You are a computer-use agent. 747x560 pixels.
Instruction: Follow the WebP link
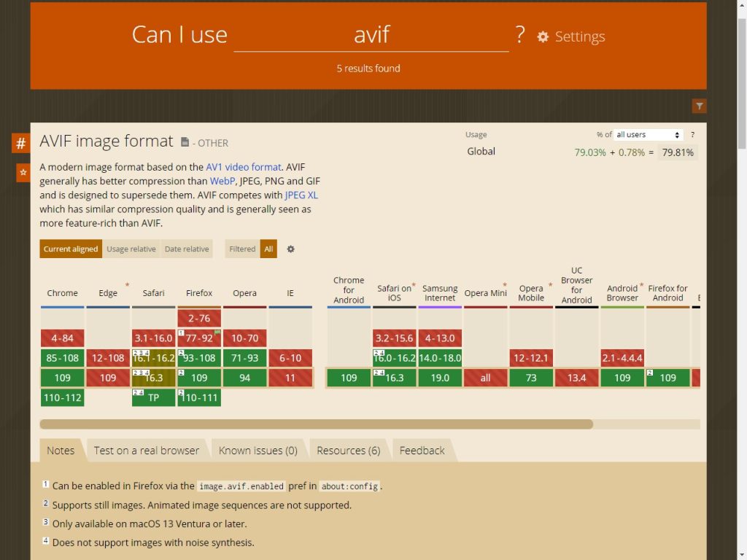[222, 181]
